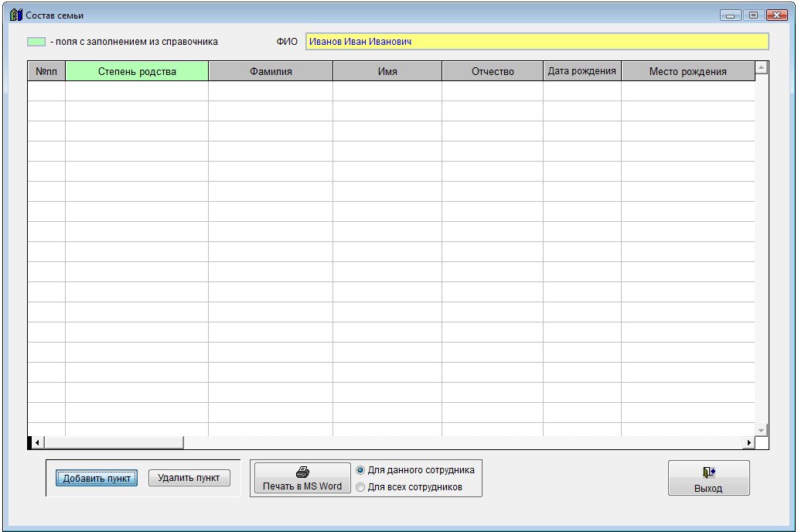Click the vertical scrollbar down arrow

tap(762, 430)
